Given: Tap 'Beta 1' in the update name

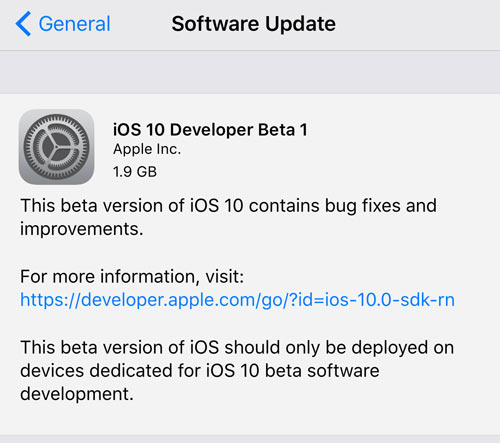Looking at the screenshot, I should [x=283, y=130].
